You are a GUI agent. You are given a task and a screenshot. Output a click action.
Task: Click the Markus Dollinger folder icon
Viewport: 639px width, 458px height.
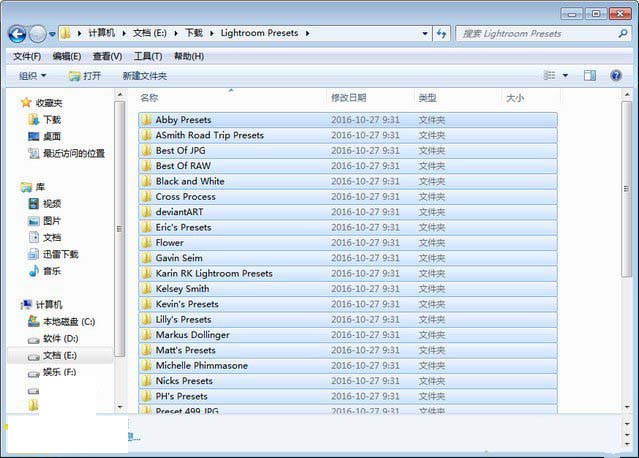click(x=146, y=335)
